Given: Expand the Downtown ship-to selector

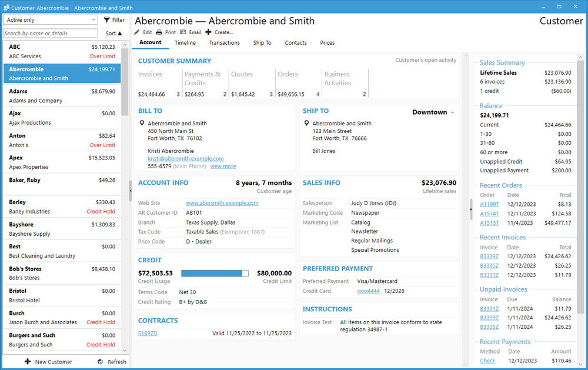Looking at the screenshot, I should point(452,112).
